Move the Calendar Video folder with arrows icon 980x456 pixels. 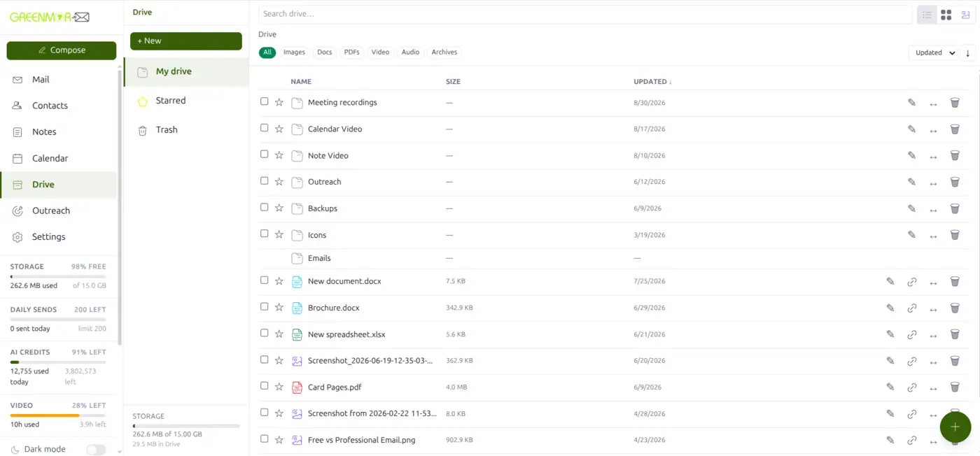[x=933, y=131]
